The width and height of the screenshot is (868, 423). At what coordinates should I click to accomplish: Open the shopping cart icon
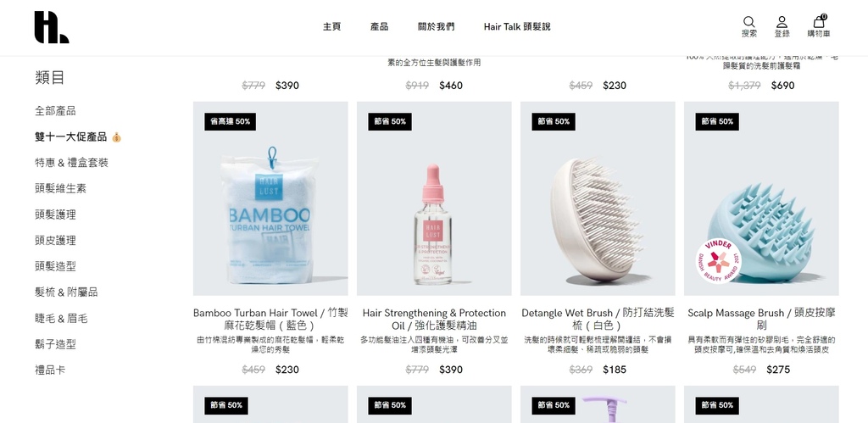[819, 21]
